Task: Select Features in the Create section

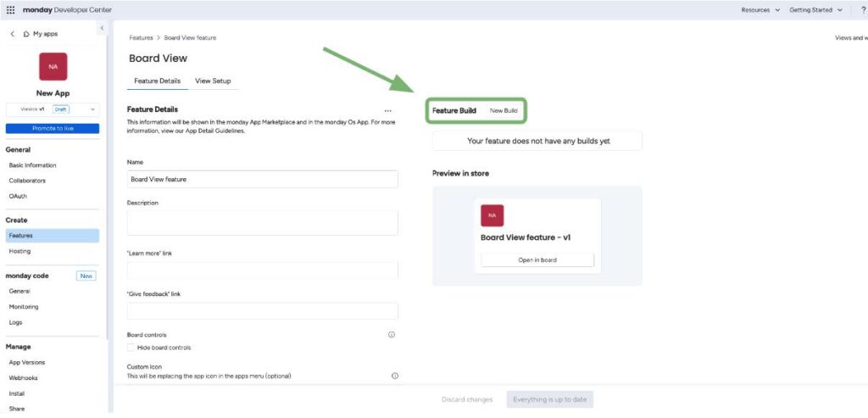Action: click(53, 236)
